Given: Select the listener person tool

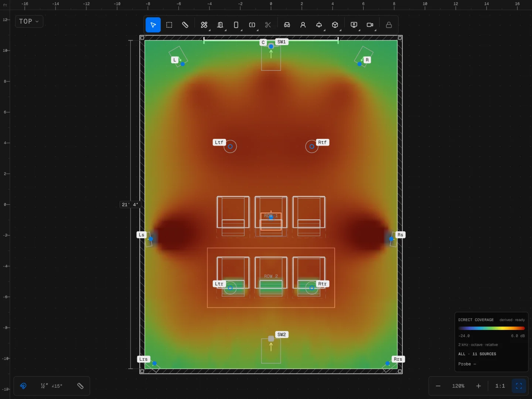Looking at the screenshot, I should pos(303,25).
